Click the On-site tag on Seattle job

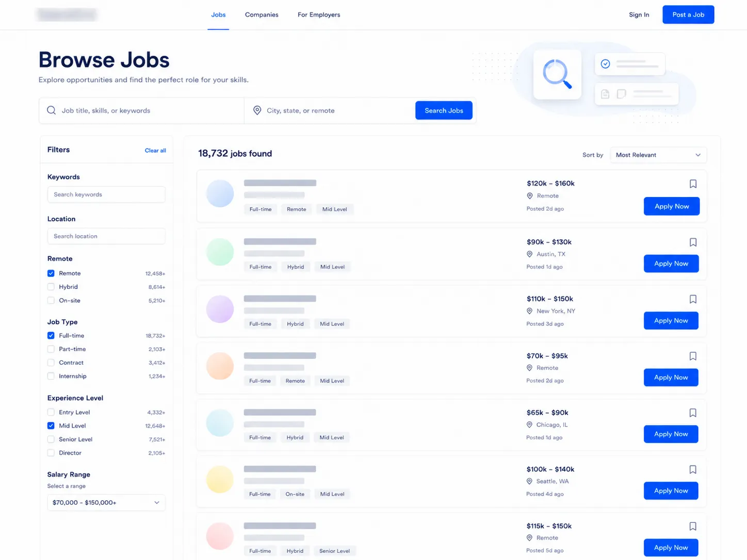[295, 494]
